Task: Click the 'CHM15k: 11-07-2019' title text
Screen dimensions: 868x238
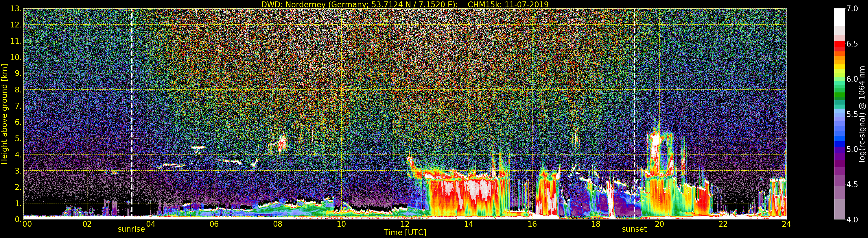Action: point(508,4)
